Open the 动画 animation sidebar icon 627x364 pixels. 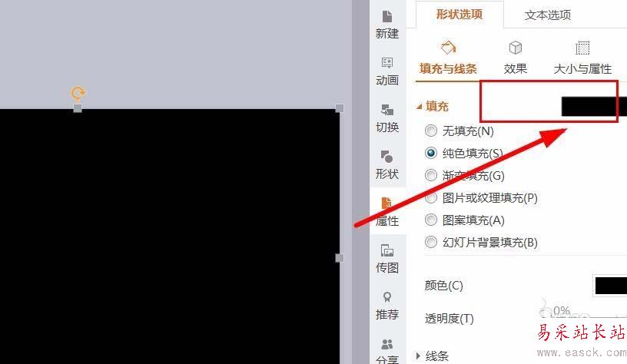click(387, 71)
